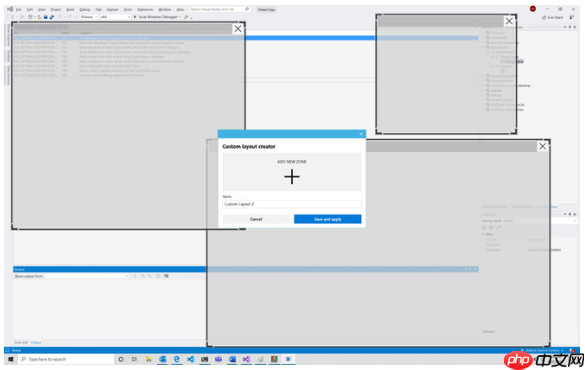This screenshot has height=370, width=585.
Task: Close the Properties panel
Action: click(x=575, y=214)
